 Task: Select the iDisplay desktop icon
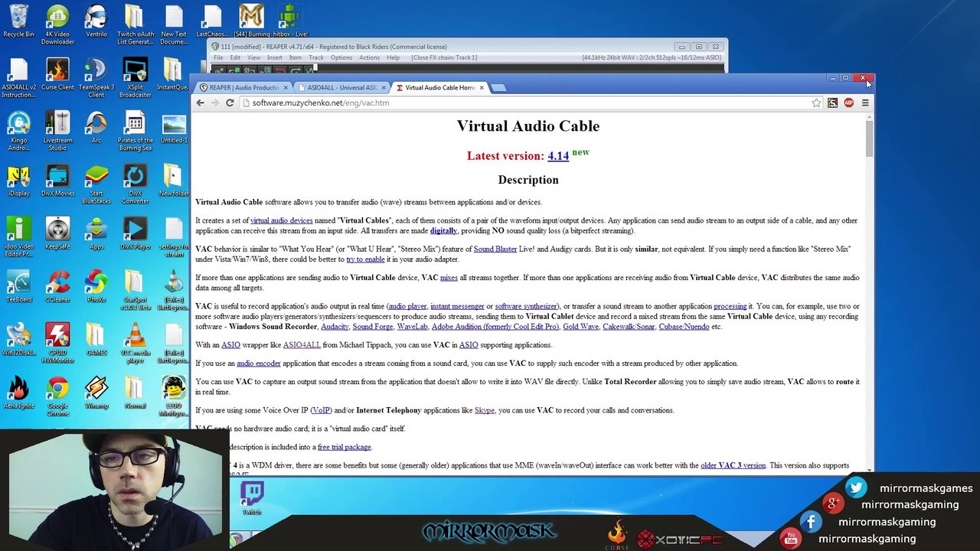pyautogui.click(x=18, y=181)
